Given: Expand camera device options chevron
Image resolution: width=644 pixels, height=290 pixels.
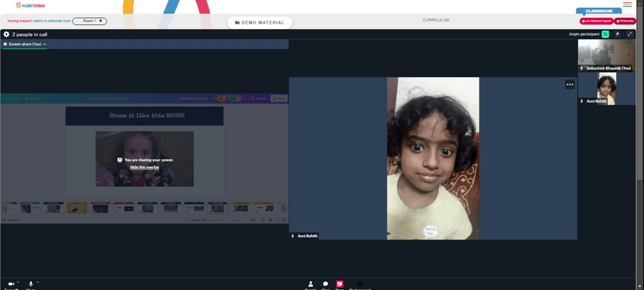Looking at the screenshot, I should [x=18, y=282].
